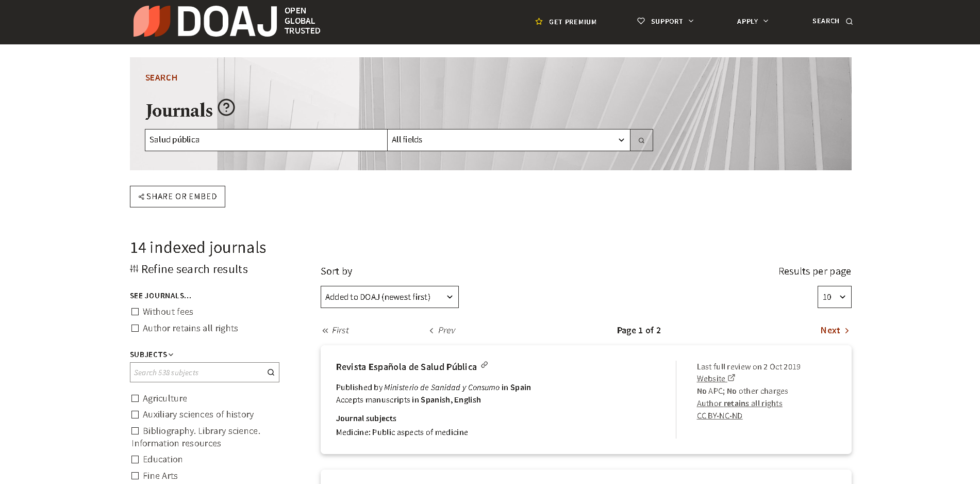Image resolution: width=980 pixels, height=484 pixels.
Task: Click the refine filter icon
Action: pos(134,269)
